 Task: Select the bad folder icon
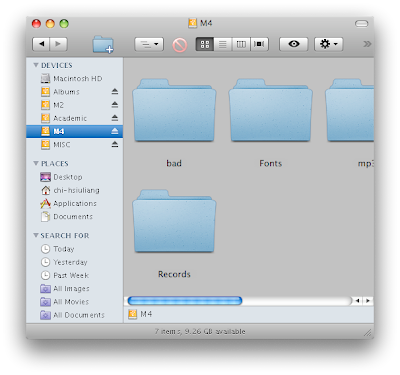(x=174, y=111)
